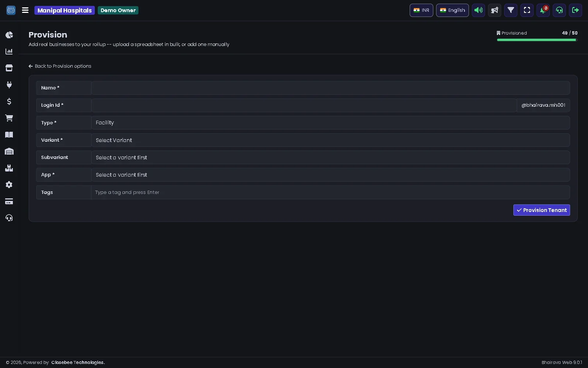Open announcements megaphone icon
This screenshot has height=368, width=588.
click(x=495, y=10)
